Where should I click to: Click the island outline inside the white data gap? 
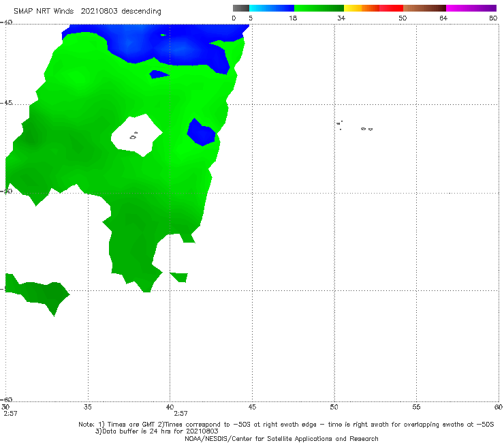[x=133, y=136]
